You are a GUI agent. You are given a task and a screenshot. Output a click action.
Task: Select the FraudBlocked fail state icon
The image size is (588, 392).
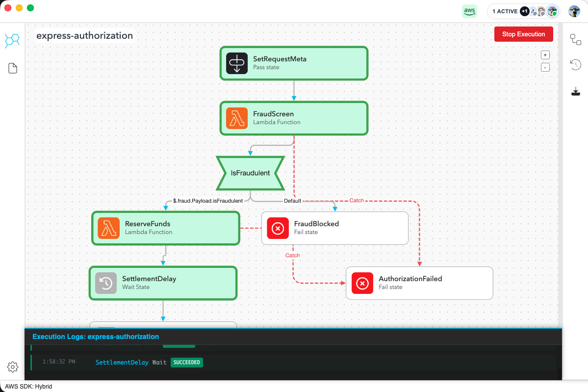point(278,228)
